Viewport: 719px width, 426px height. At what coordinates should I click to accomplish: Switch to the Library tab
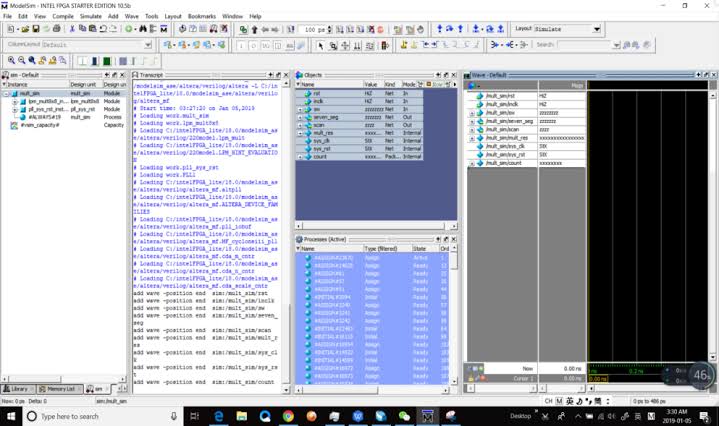pos(16,389)
